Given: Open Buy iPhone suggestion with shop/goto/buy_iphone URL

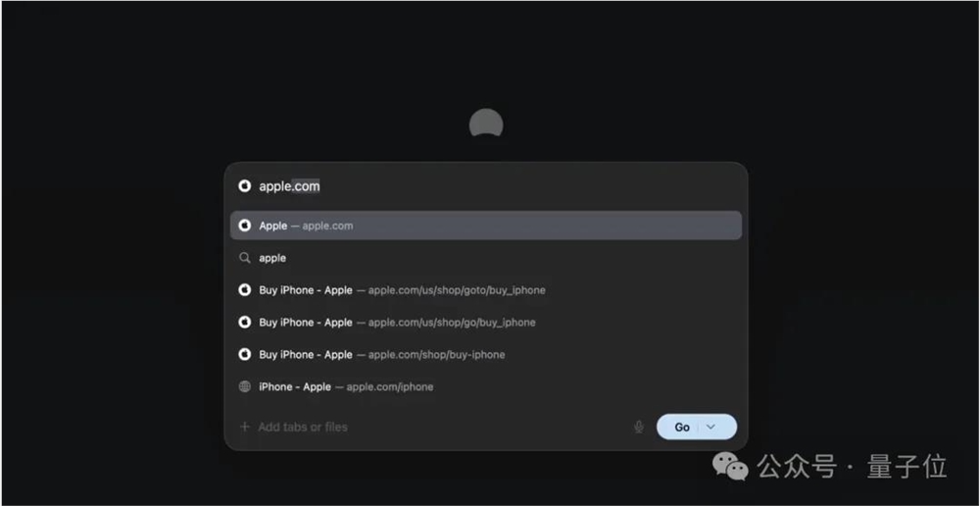Looking at the screenshot, I should click(x=486, y=289).
